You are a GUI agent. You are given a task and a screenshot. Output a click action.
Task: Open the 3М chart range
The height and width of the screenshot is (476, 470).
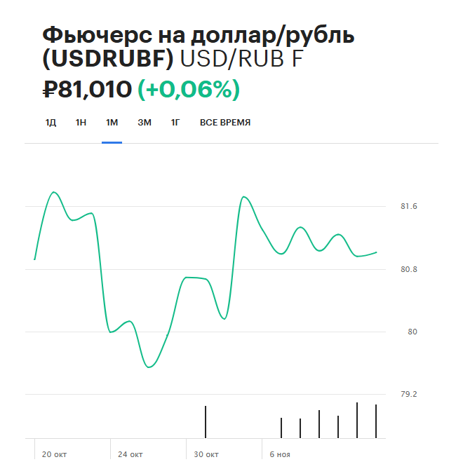click(x=145, y=123)
